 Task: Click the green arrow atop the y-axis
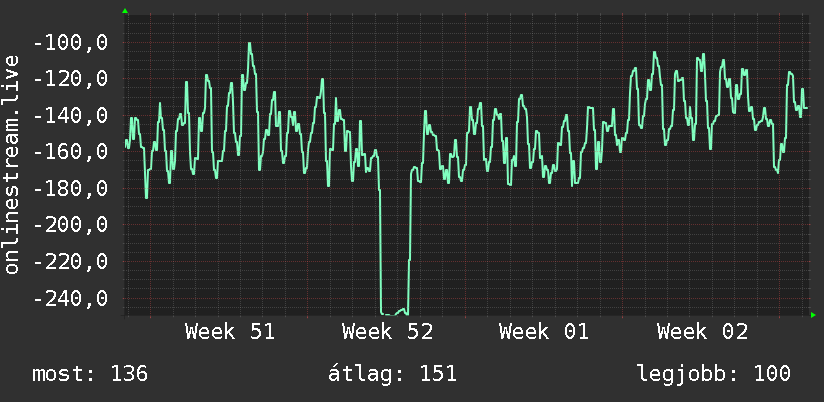coord(125,11)
